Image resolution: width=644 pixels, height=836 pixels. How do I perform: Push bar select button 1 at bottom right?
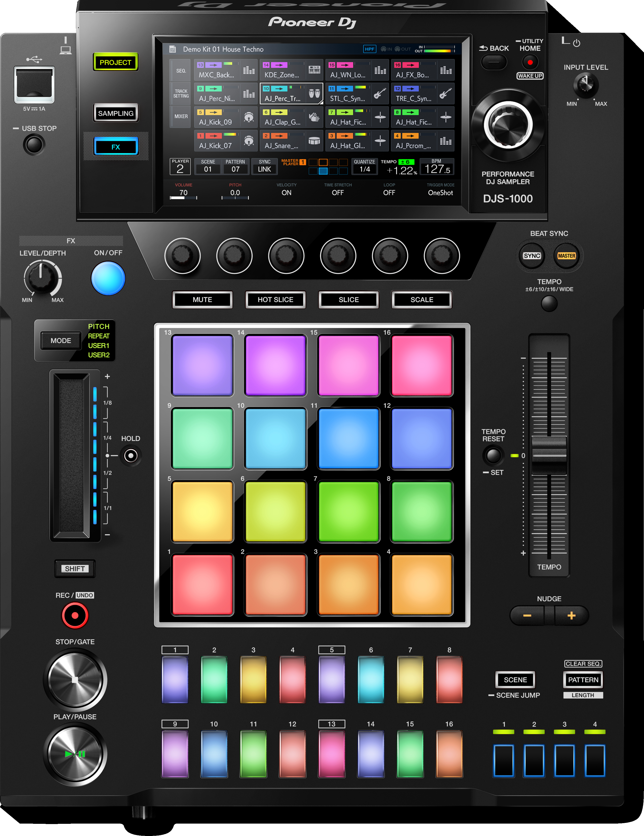click(503, 761)
